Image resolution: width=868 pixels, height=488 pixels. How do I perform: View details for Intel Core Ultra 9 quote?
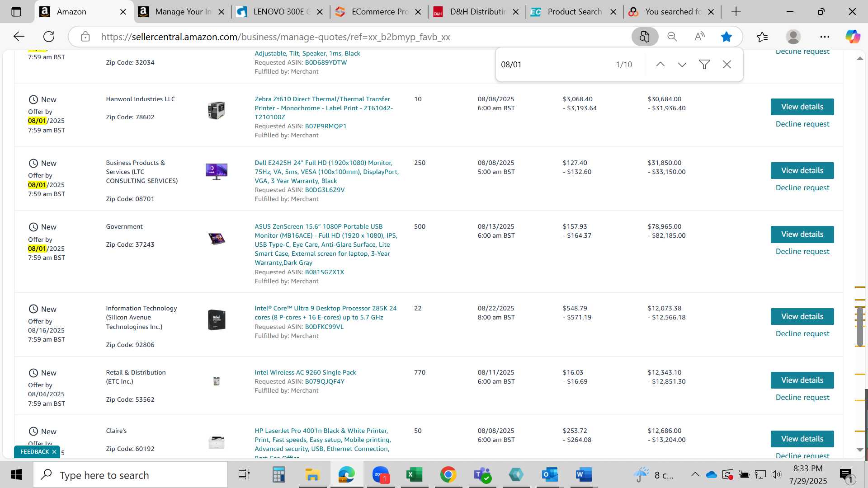[802, 317]
